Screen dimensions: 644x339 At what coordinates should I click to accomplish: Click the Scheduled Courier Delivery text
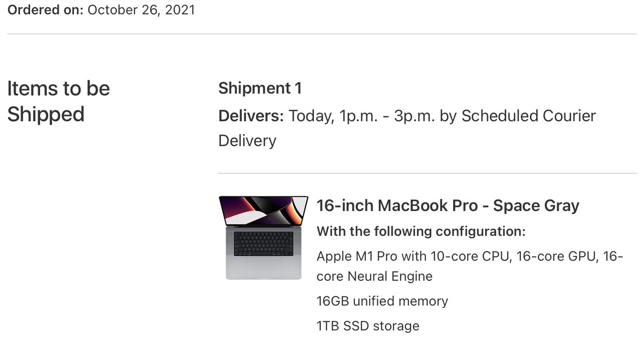tap(407, 128)
